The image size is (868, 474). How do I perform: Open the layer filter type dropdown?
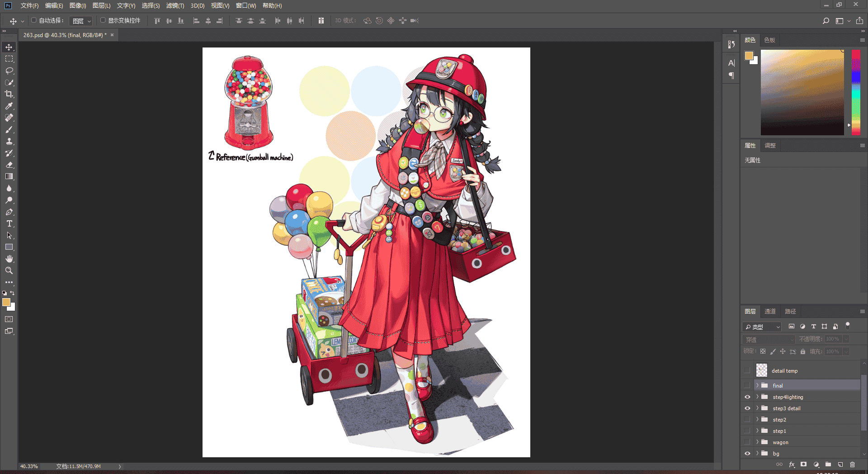[x=762, y=327]
